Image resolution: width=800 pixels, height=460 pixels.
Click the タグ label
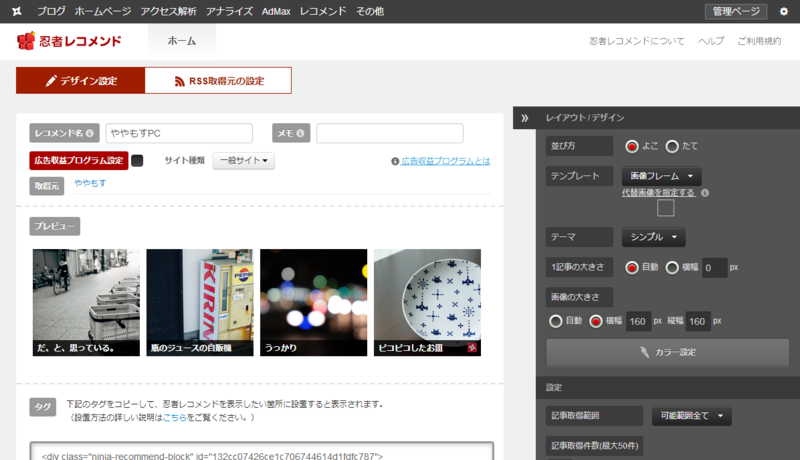pos(43,407)
